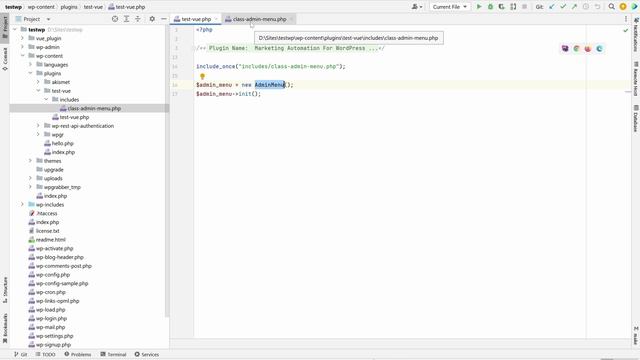Collapse the plugins folder
640x360 pixels.
point(31,73)
